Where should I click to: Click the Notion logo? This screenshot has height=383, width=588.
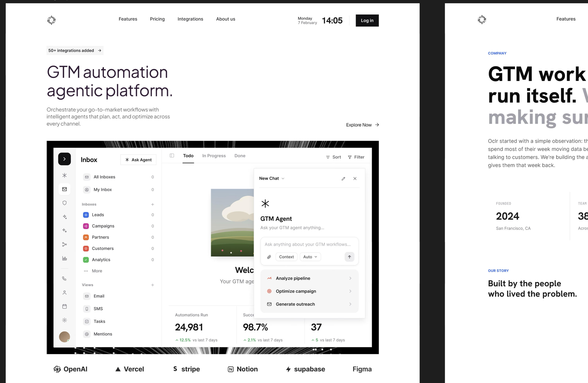pyautogui.click(x=243, y=369)
